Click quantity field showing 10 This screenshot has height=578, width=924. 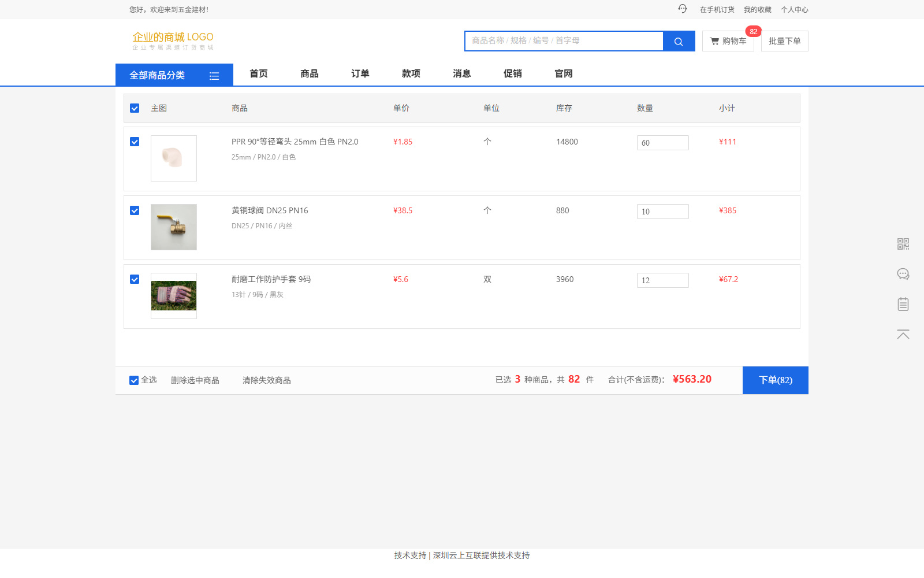click(663, 212)
